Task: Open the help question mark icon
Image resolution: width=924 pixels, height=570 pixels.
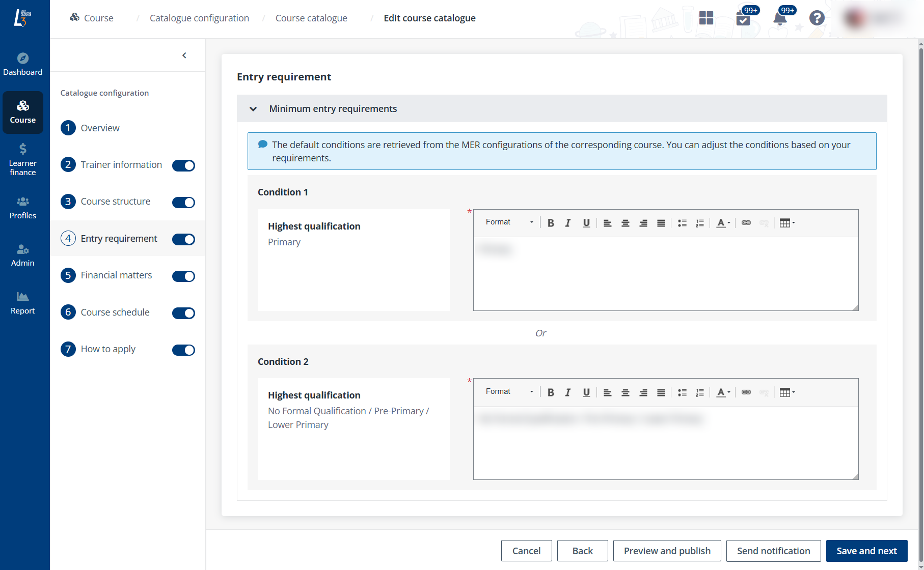Action: 817,18
